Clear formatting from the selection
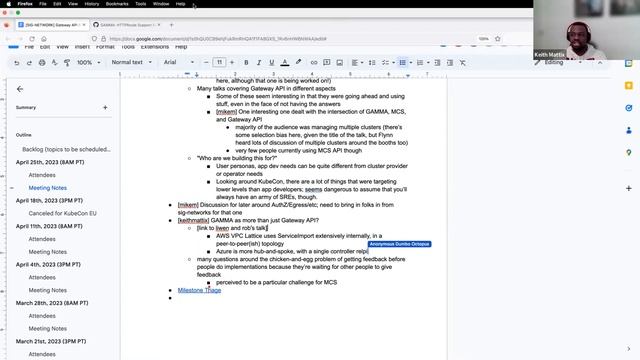The image size is (640, 360). [x=462, y=62]
